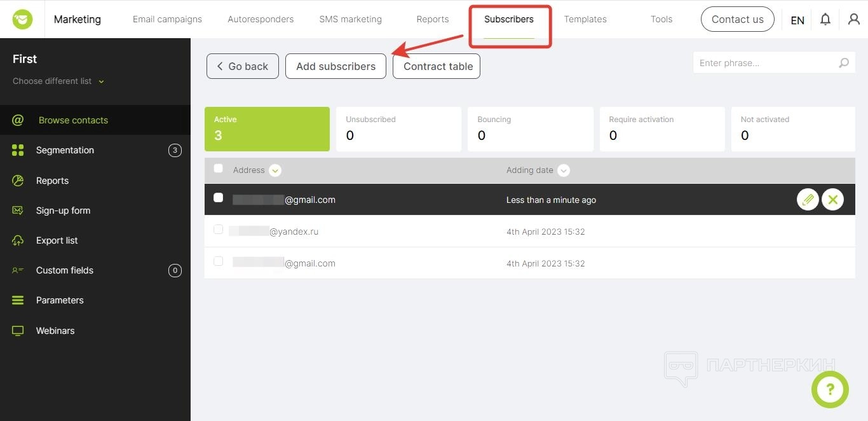This screenshot has height=421, width=868.
Task: Click the green logo icon
Action: point(23,19)
